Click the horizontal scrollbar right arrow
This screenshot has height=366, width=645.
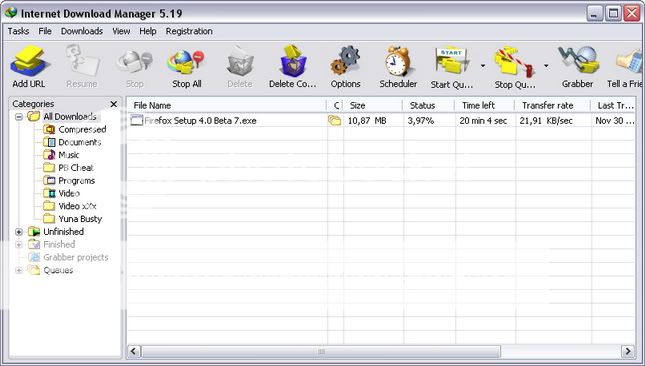coord(628,352)
